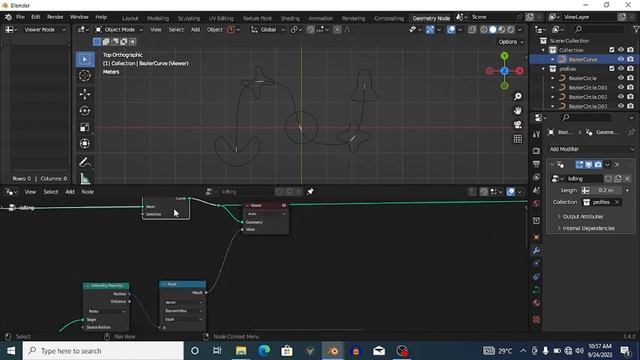Toggle the camera view icon
The height and width of the screenshot is (360, 640).
(x=518, y=124)
